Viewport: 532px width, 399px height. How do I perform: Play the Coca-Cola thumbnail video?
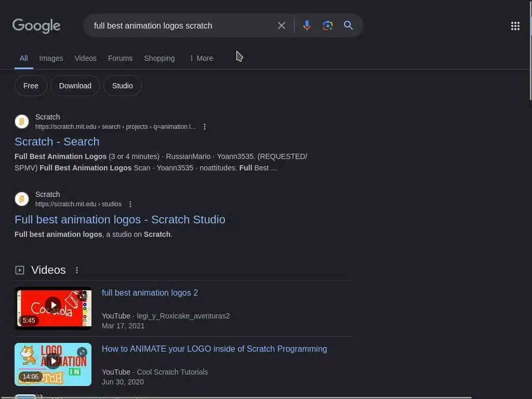(x=53, y=308)
